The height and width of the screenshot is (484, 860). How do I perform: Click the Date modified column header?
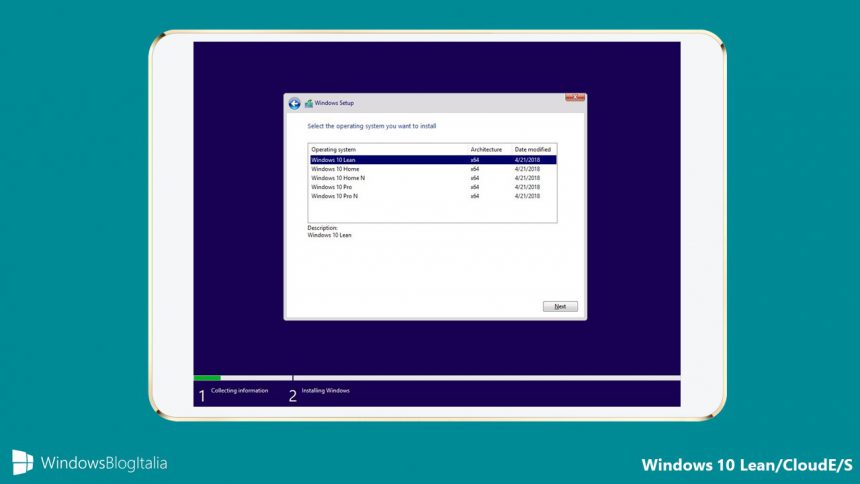[x=533, y=149]
